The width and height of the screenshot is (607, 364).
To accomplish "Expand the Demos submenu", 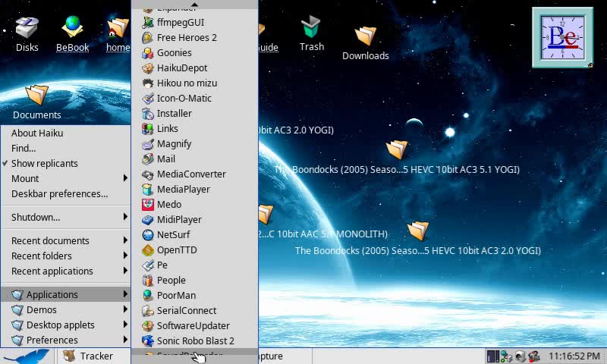I will (65, 310).
